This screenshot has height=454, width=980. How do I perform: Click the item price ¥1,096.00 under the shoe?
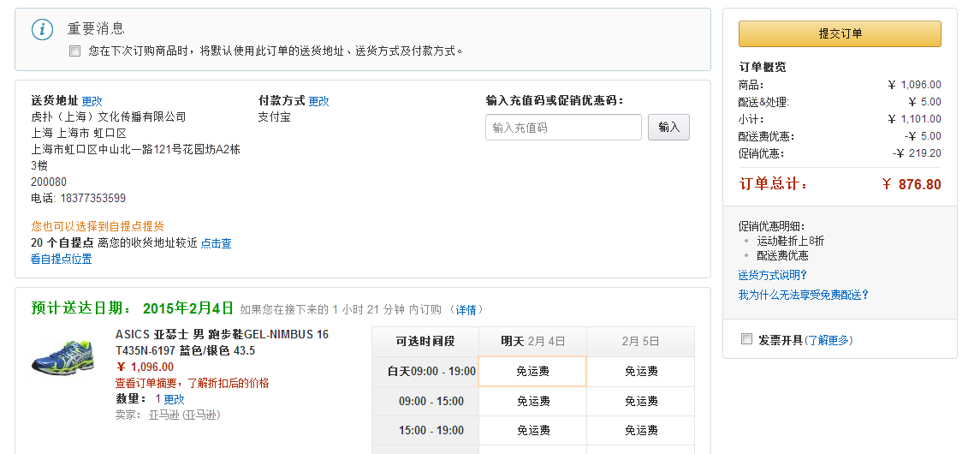(145, 367)
